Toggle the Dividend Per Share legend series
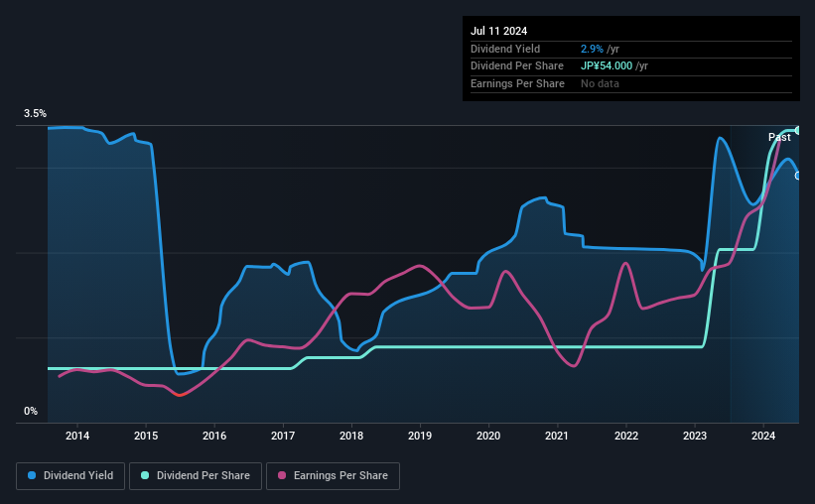Viewport: 815px width, 504px height. tap(196, 476)
